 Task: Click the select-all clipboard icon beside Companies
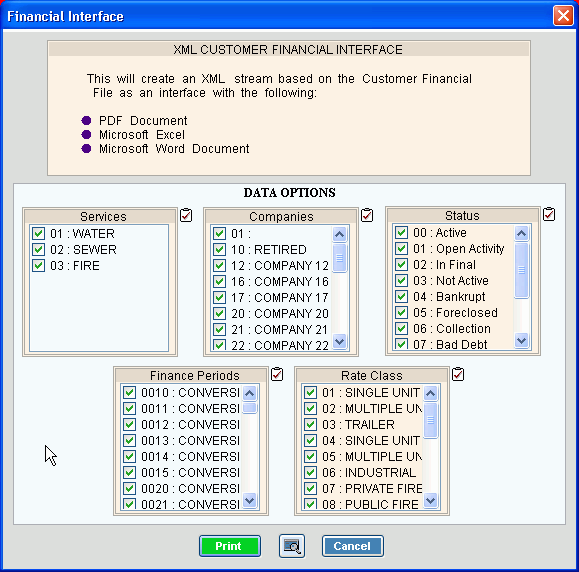(x=367, y=215)
